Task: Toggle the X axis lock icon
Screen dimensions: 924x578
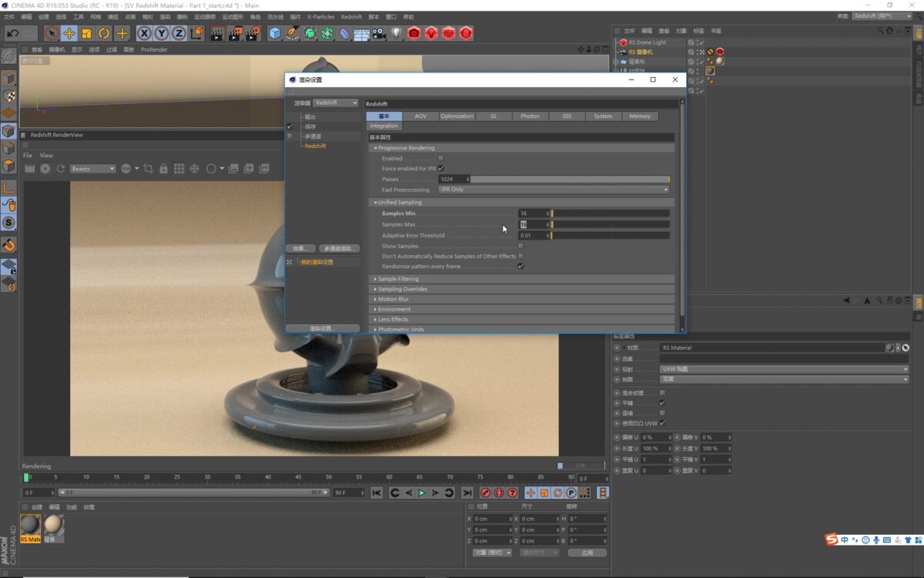Action: 144,33
